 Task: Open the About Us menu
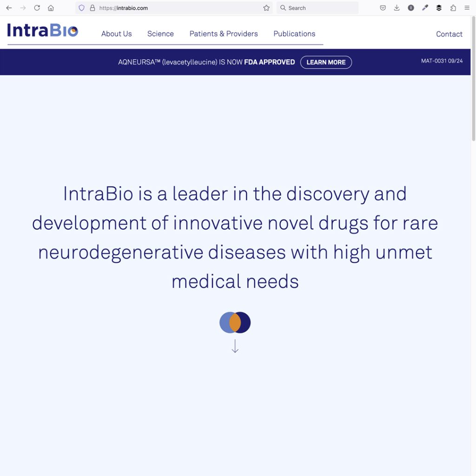(116, 33)
